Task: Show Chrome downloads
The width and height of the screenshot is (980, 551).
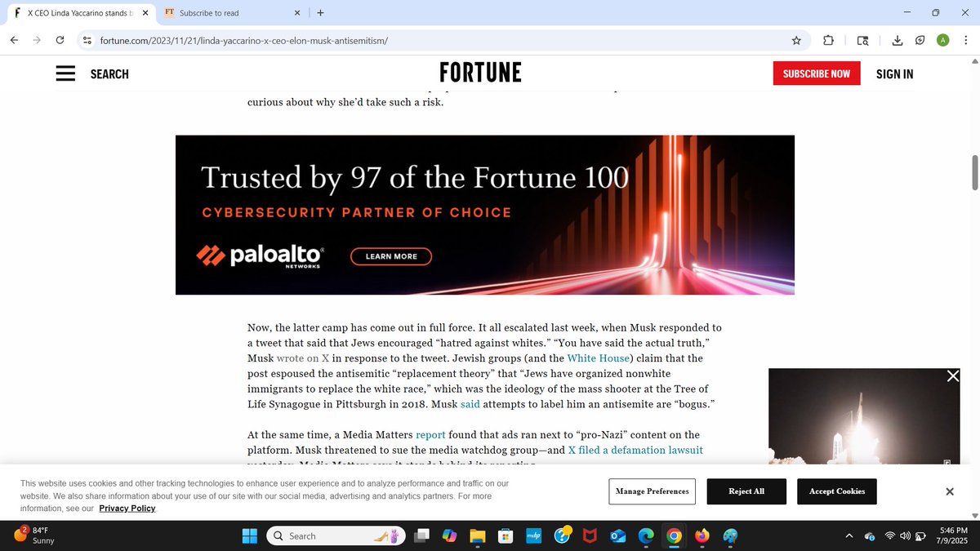Action: [x=898, y=40]
